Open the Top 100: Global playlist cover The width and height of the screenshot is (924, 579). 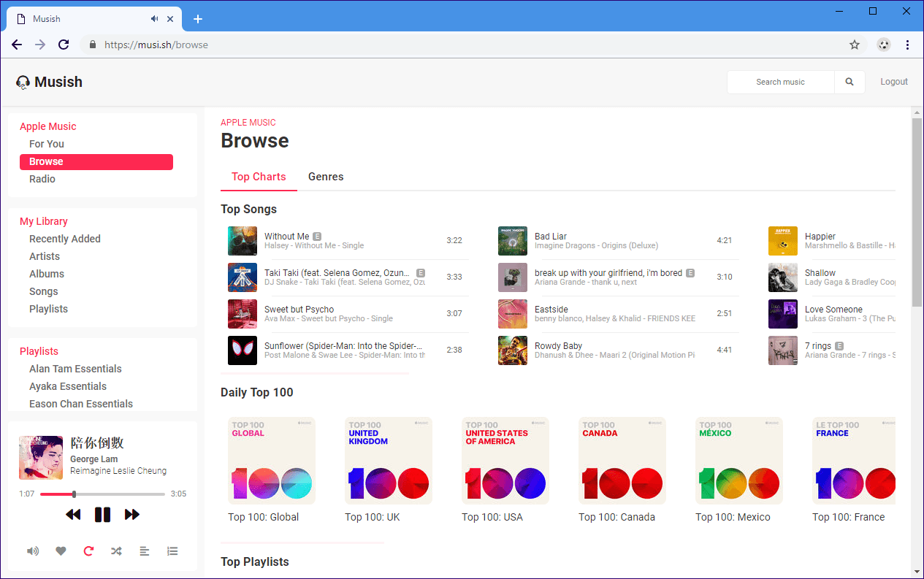coord(272,461)
